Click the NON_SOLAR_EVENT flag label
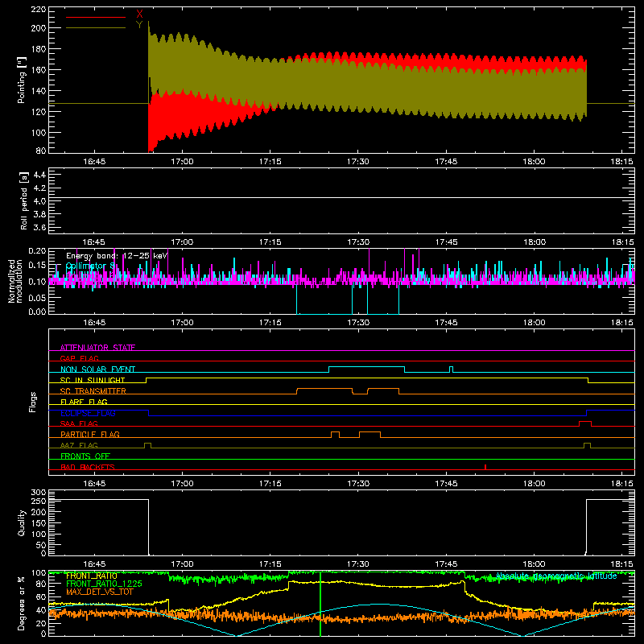Screen dimensions: 644x644 97,369
